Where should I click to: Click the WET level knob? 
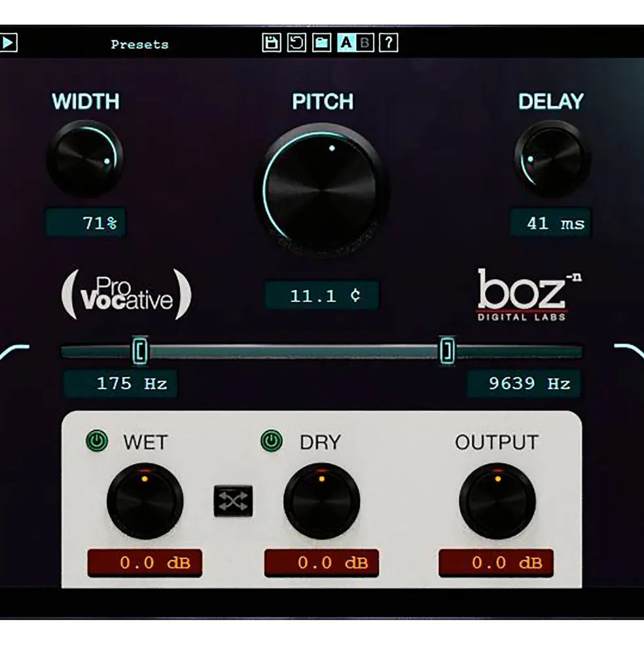(145, 501)
